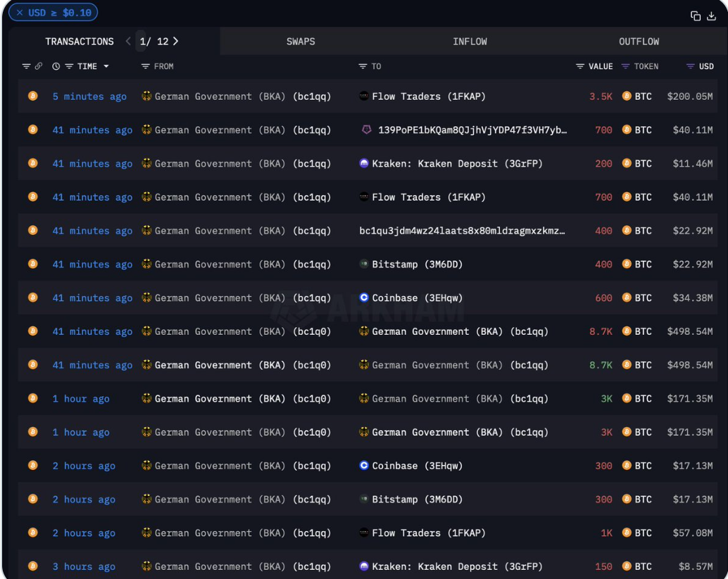The image size is (728, 579).
Task: Switch to the SWAPS tab
Action: [x=301, y=42]
